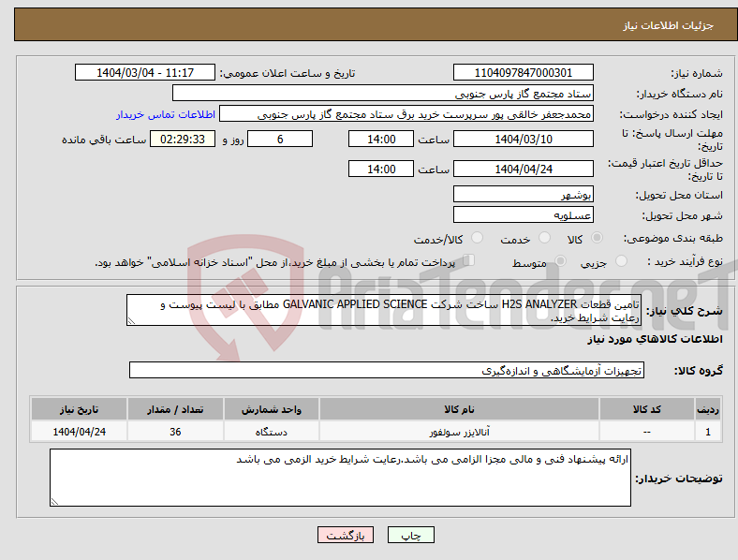Open the اطلاعات تماس خریدار link
This screenshot has width=738, height=560.
(166, 114)
